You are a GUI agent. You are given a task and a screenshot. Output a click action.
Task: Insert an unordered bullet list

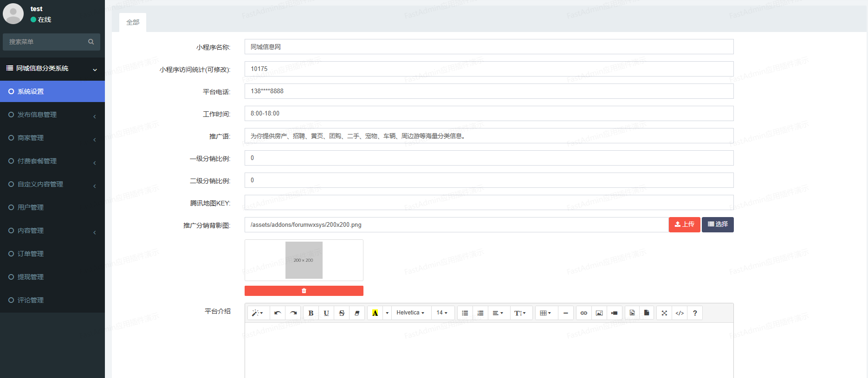[x=465, y=313]
